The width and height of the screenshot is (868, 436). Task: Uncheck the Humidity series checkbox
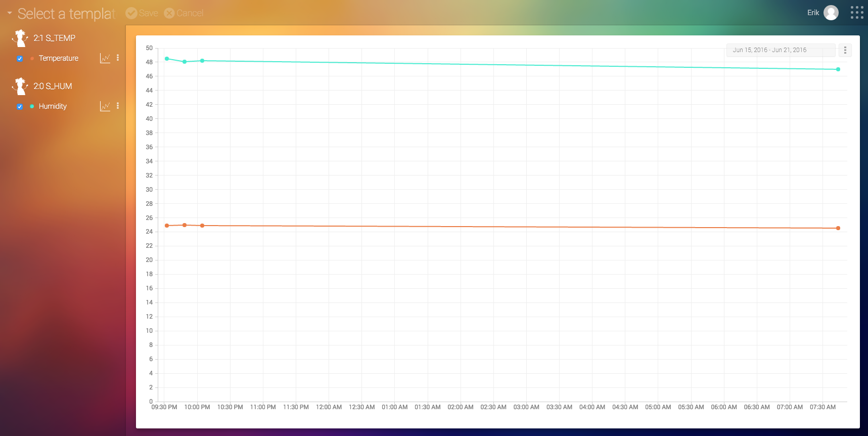(x=20, y=107)
